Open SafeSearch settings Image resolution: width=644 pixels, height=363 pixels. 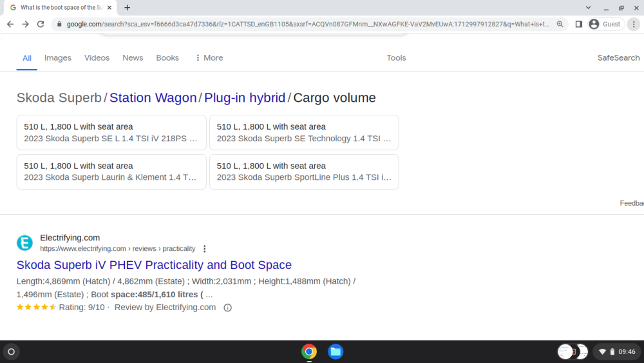tap(618, 58)
